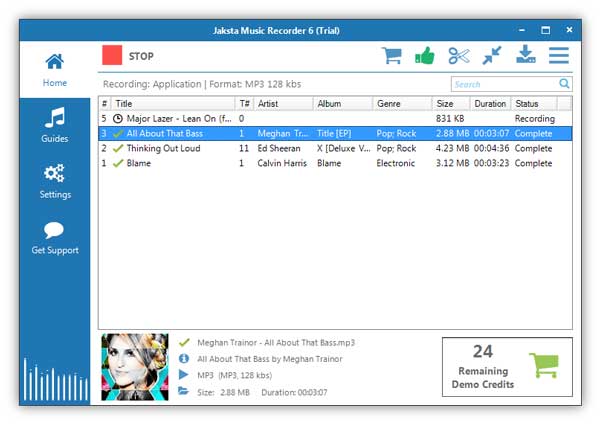Viewport: 600px width, 424px height.
Task: Select the Blame track row
Action: click(335, 163)
